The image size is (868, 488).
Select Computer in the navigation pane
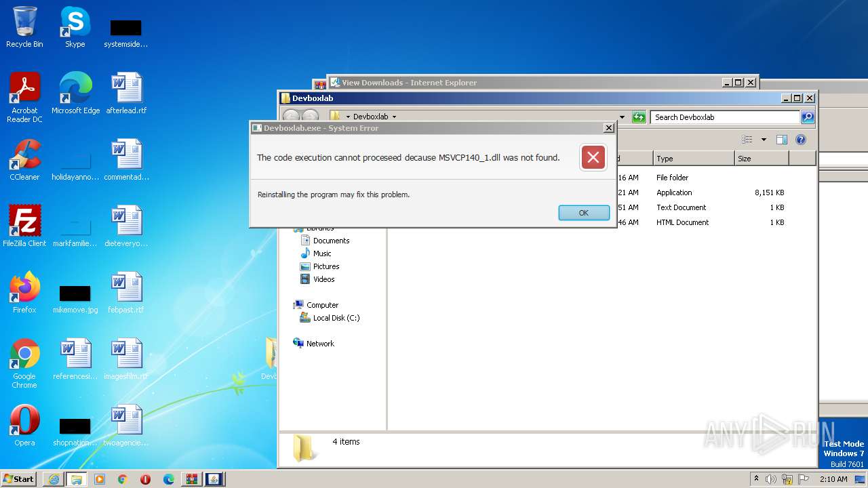pos(316,305)
